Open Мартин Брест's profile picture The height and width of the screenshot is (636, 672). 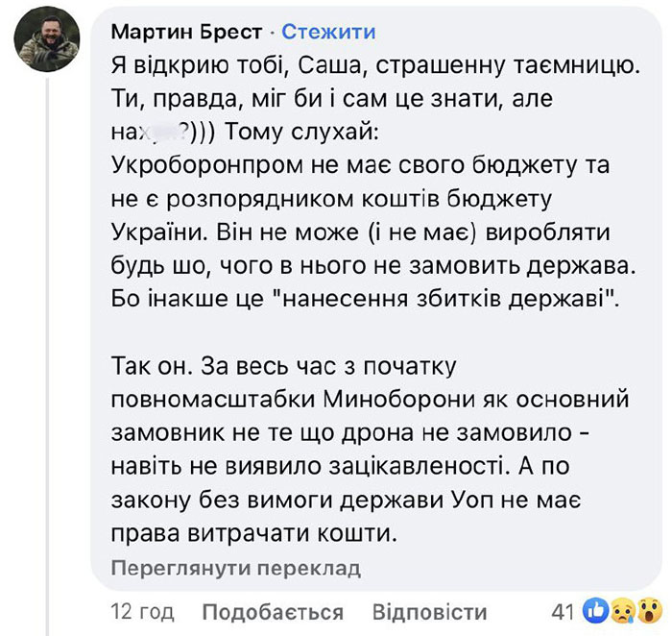(x=45, y=46)
